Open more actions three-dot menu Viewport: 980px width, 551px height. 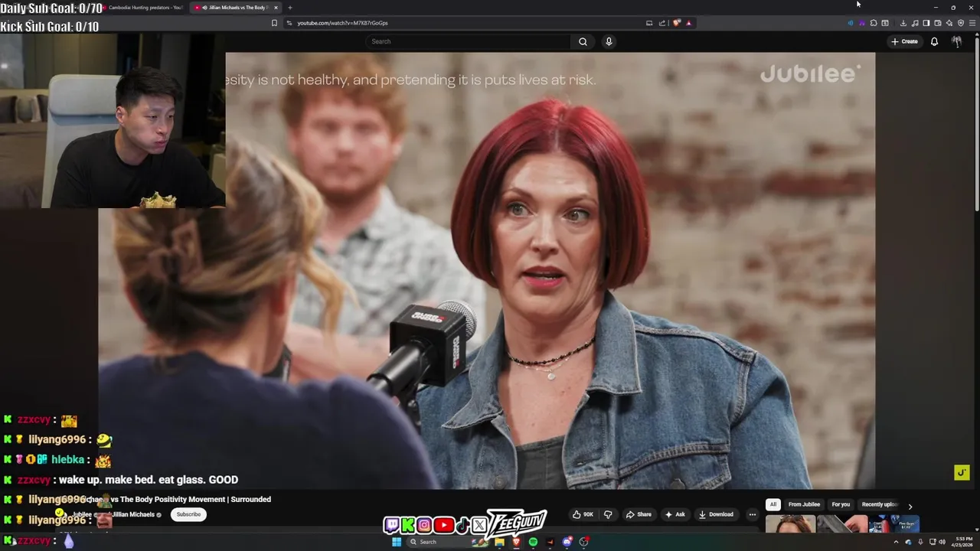coord(753,514)
